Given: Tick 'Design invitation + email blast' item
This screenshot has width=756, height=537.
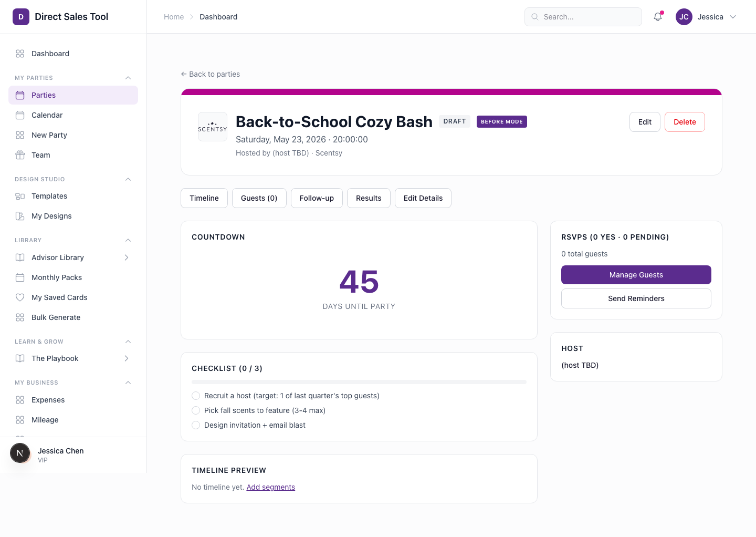Looking at the screenshot, I should 196,425.
